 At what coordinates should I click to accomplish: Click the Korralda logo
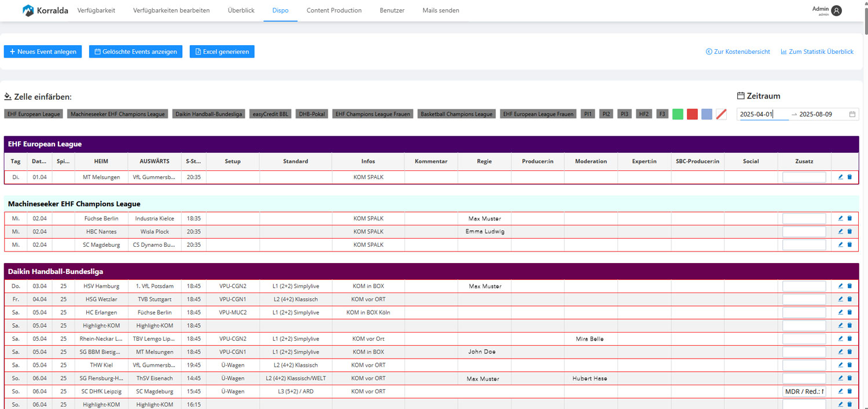point(45,10)
